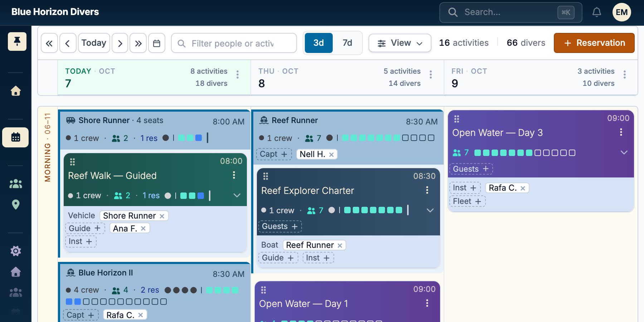
Task: Click the notifications bell icon
Action: click(596, 13)
